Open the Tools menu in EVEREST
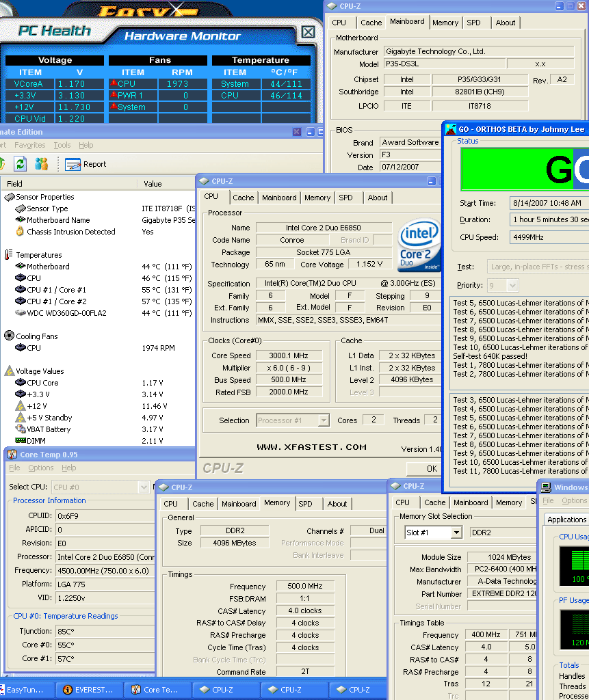This screenshot has height=700, width=589. (62, 145)
